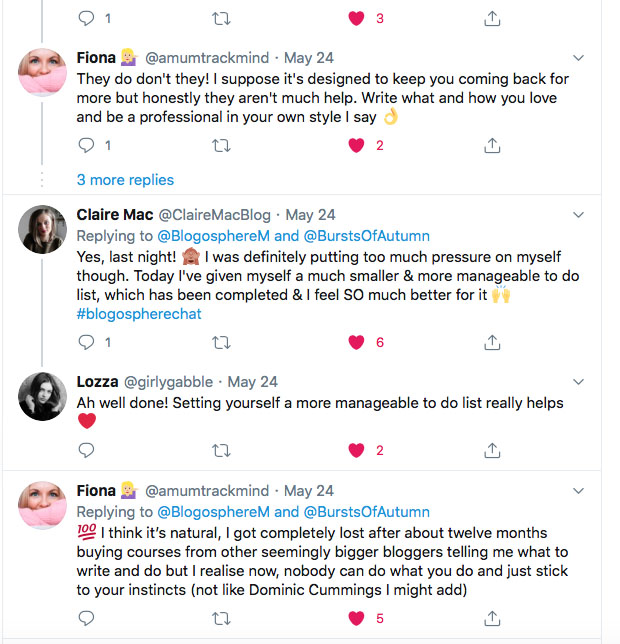Toggle like on Lozza's tweet
The image size is (620, 644).
pyautogui.click(x=356, y=450)
